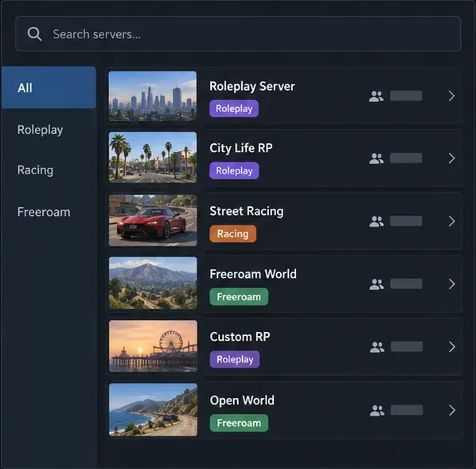Open the Custom RP ferris wheel thumbnail

[153, 346]
